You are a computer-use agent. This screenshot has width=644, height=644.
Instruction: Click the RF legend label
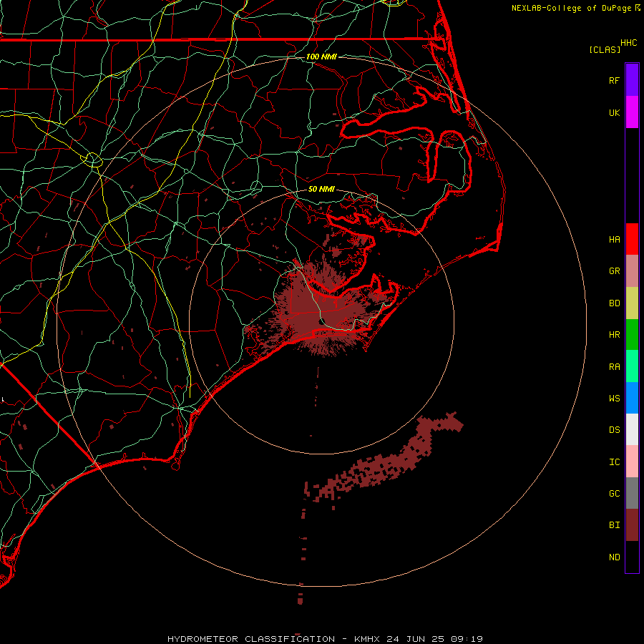click(614, 80)
